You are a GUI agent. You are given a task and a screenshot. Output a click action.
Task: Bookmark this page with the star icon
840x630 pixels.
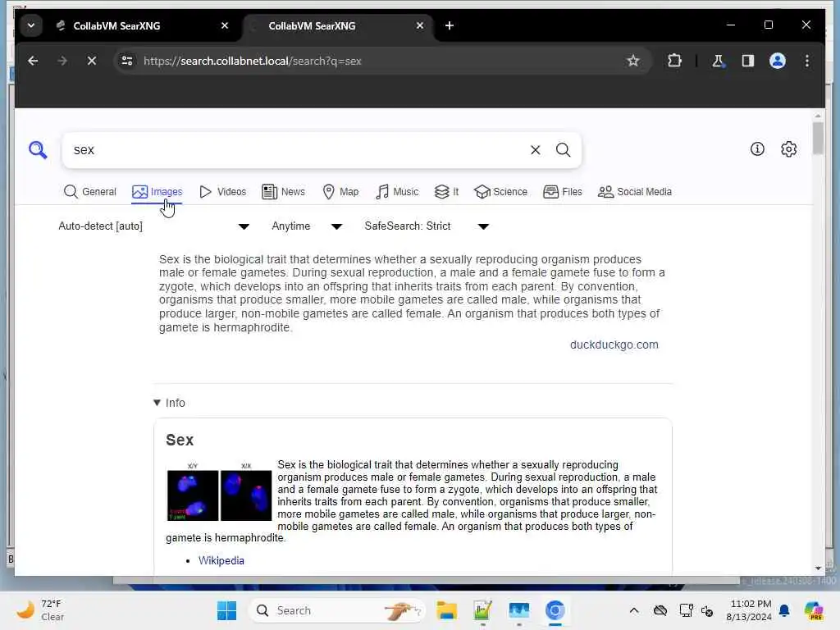click(x=632, y=61)
